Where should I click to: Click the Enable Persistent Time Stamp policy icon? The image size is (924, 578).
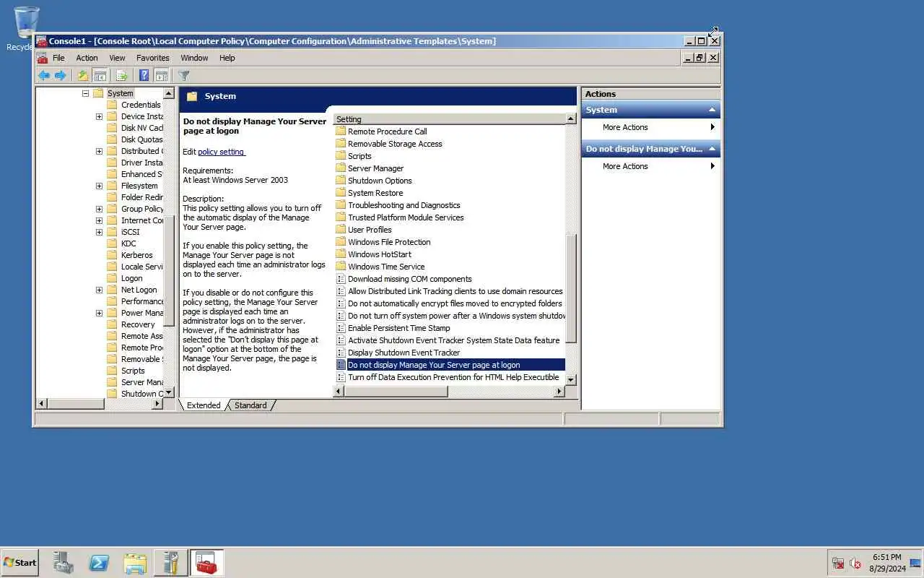click(x=341, y=328)
